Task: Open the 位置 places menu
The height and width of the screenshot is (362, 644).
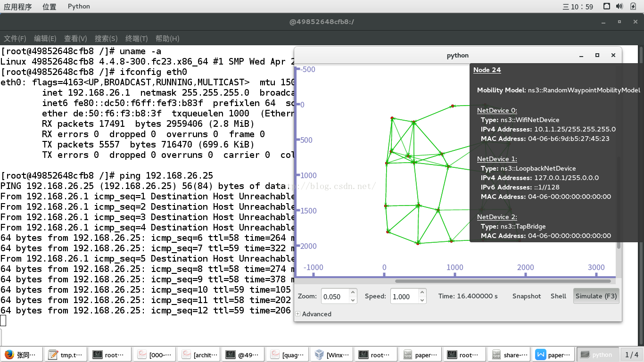Action: click(49, 7)
